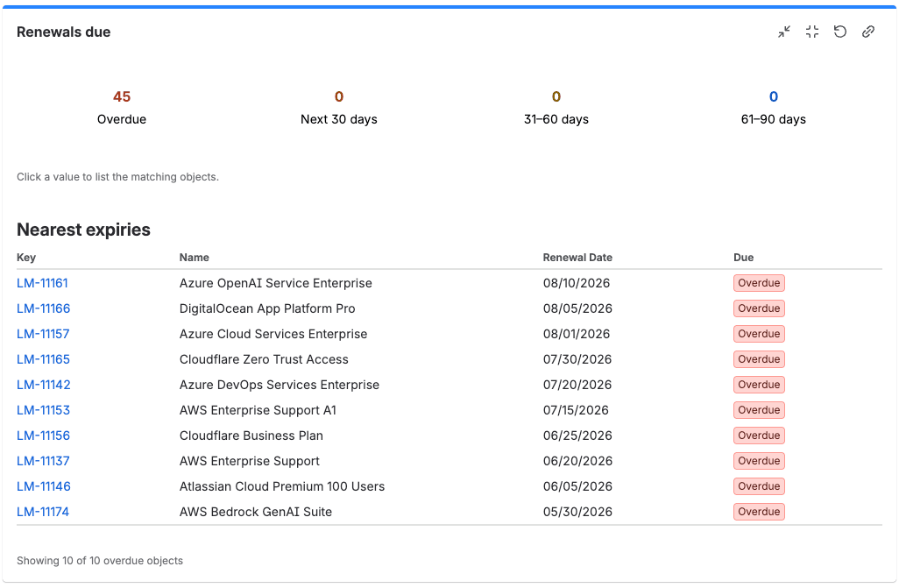Select the name Azure OpenAI Service Enterprise
This screenshot has height=588, width=899.
click(x=276, y=283)
